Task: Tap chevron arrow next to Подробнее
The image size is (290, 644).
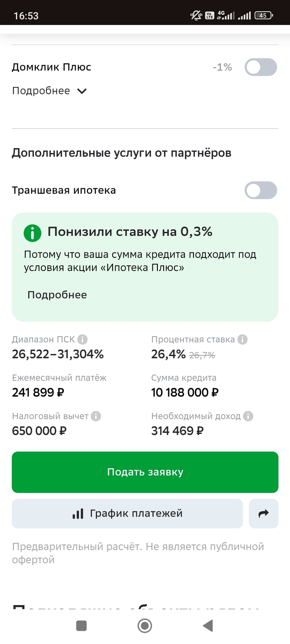Action: click(82, 91)
